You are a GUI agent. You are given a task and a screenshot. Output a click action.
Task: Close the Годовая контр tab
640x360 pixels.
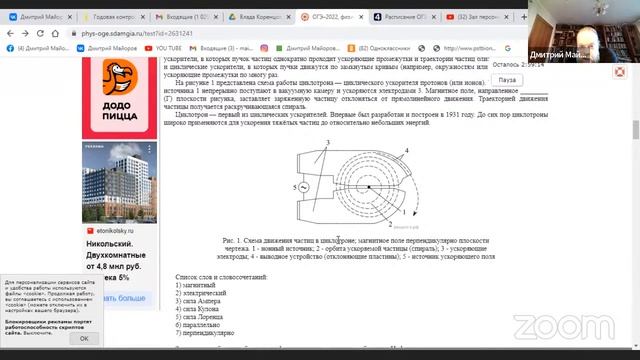143,17
